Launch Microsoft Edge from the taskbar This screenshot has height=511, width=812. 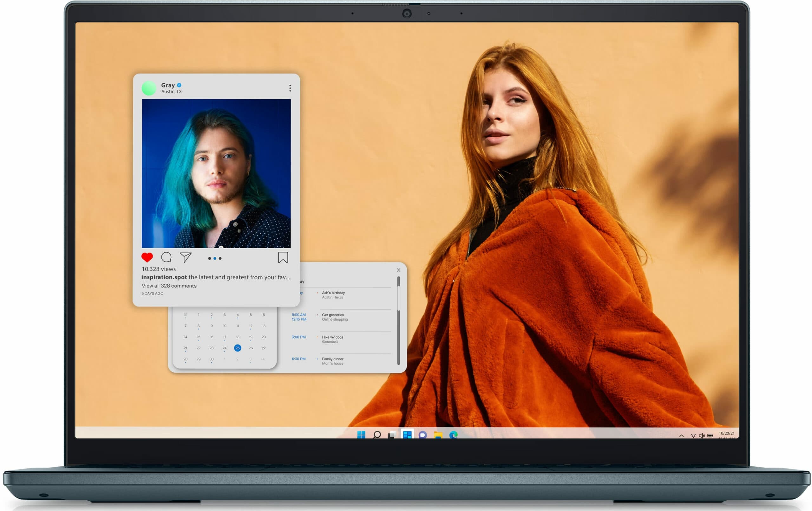454,435
